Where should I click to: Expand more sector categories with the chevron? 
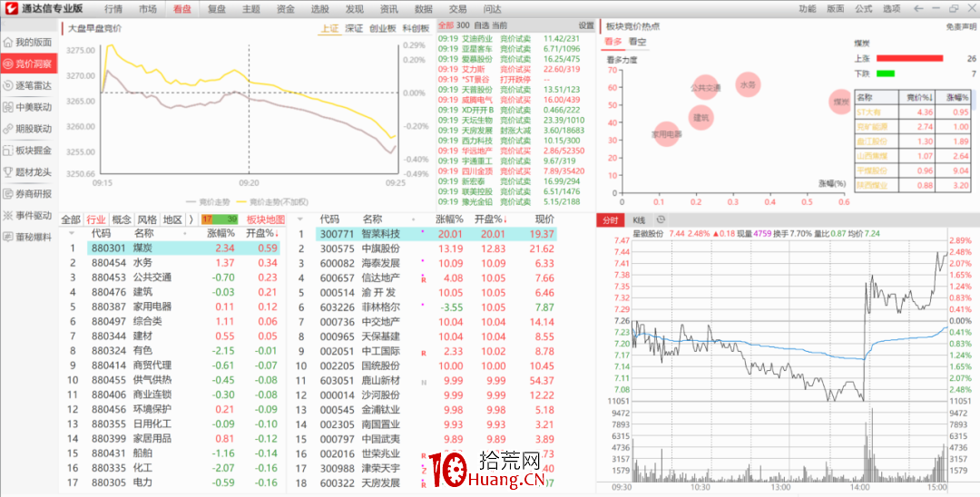191,219
